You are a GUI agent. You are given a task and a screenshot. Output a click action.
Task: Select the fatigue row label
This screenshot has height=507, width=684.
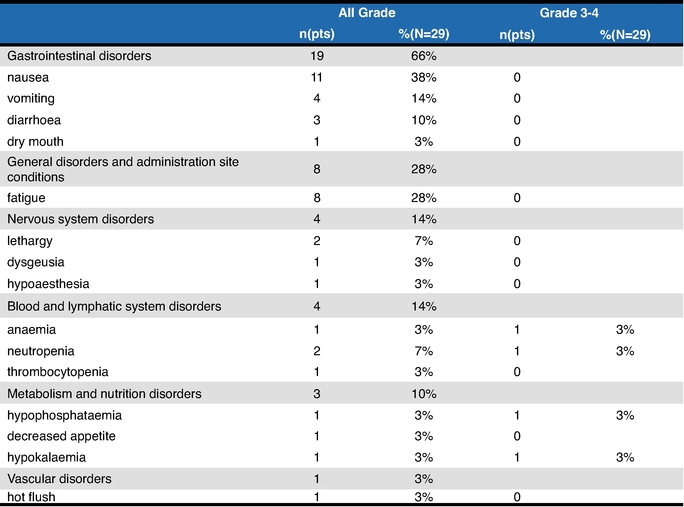[26, 198]
